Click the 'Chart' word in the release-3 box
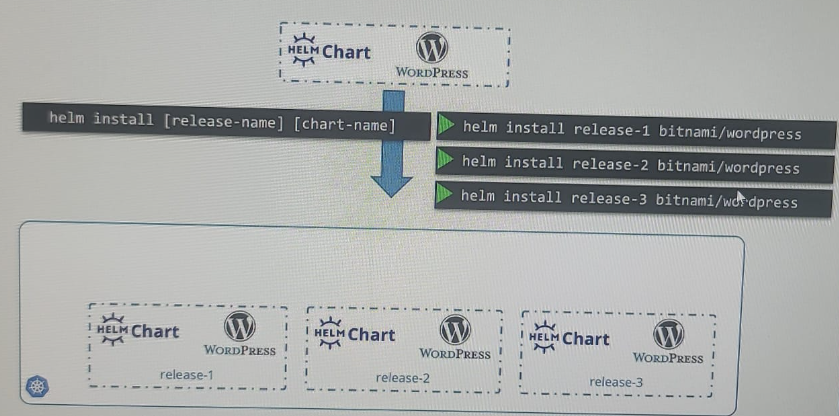Image resolution: width=839 pixels, height=416 pixels. pos(585,339)
